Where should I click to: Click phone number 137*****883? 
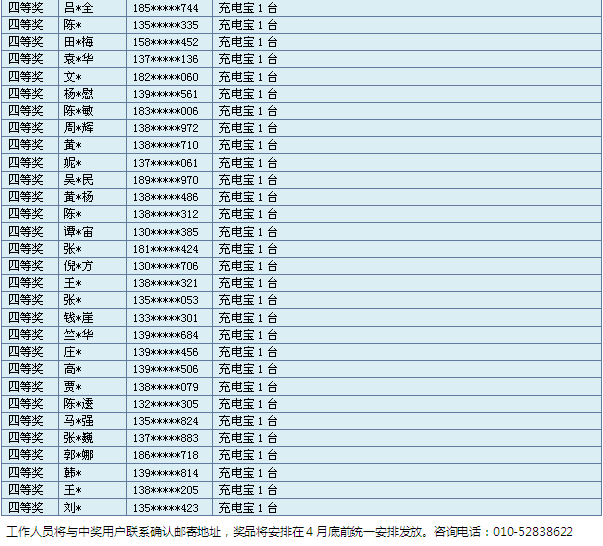pos(166,438)
